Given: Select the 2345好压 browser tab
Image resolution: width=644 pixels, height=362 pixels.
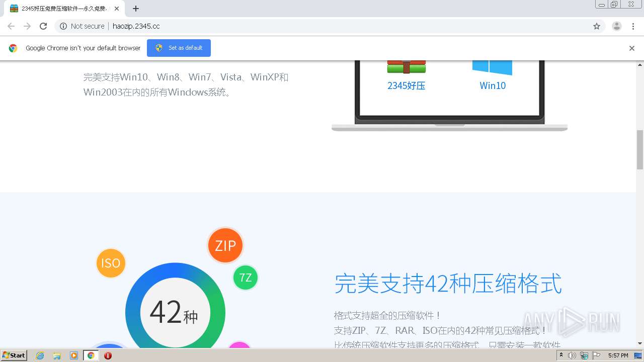Looking at the screenshot, I should [64, 9].
